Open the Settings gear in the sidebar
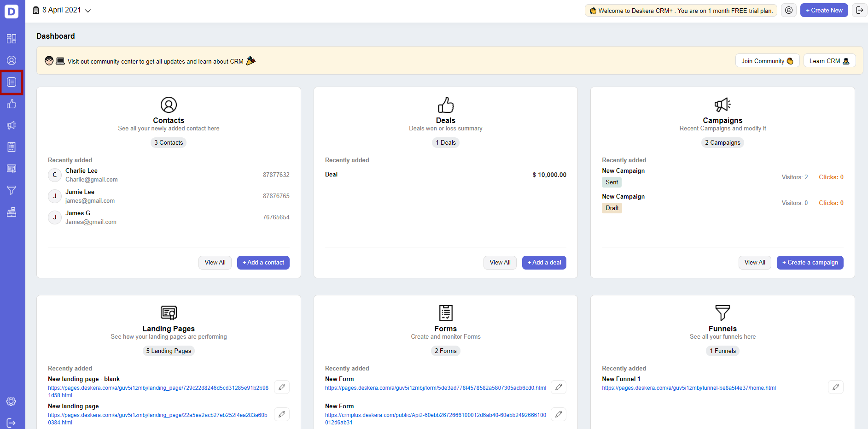 (12, 401)
